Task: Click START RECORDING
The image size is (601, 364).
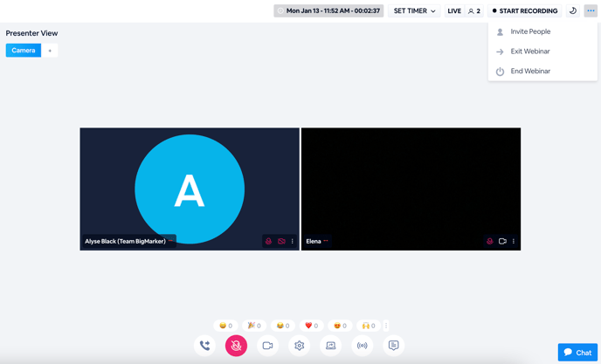Action: click(525, 10)
